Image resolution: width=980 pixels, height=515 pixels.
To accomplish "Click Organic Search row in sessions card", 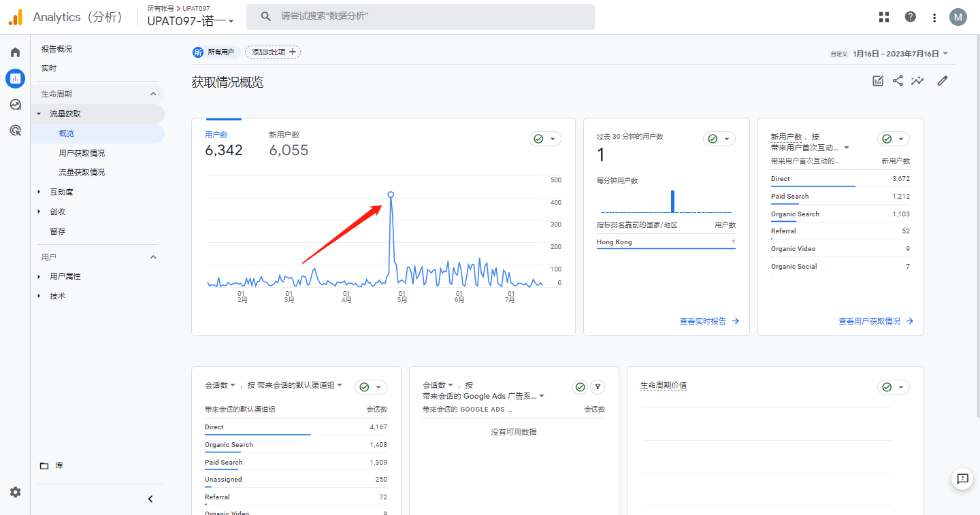I will click(296, 445).
